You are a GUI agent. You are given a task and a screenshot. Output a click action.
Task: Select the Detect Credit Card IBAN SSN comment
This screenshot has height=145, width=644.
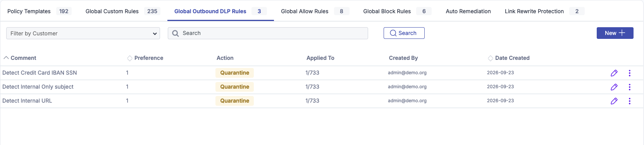point(40,73)
